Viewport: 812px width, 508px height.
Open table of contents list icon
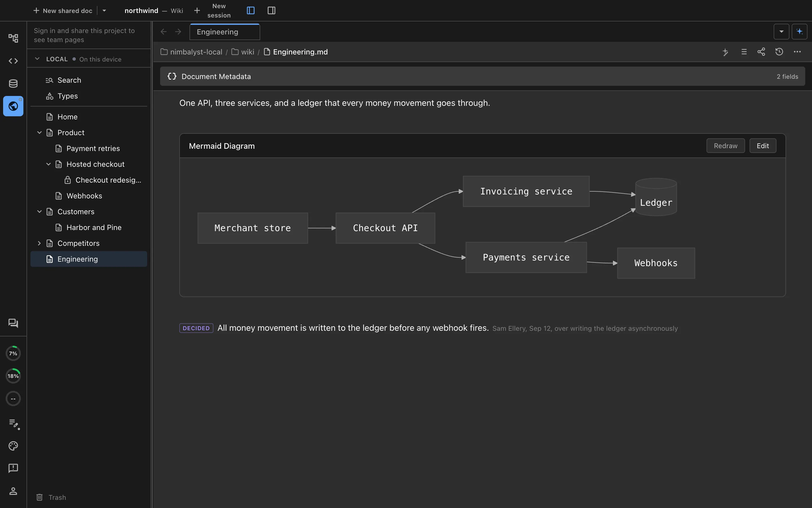[744, 52]
